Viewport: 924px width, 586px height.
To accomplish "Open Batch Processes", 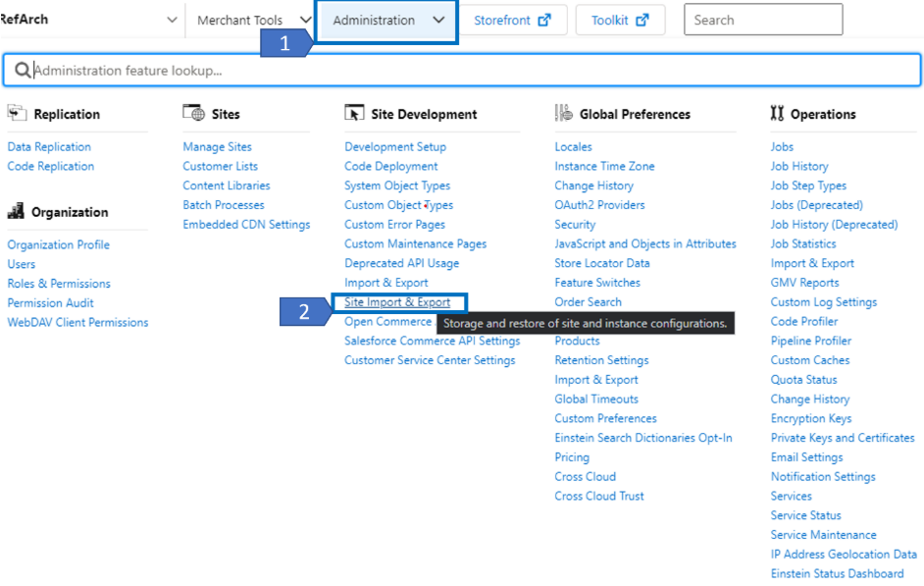I will [224, 205].
